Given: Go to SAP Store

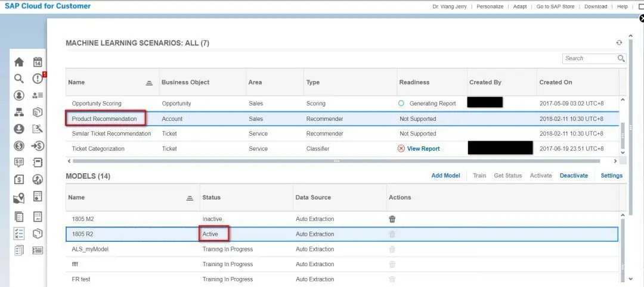Looking at the screenshot, I should tap(555, 7).
